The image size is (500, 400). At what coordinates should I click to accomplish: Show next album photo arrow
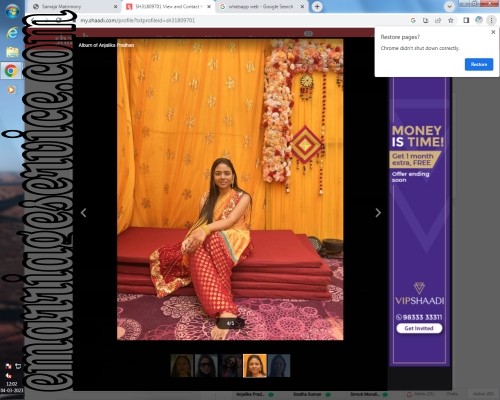(378, 213)
